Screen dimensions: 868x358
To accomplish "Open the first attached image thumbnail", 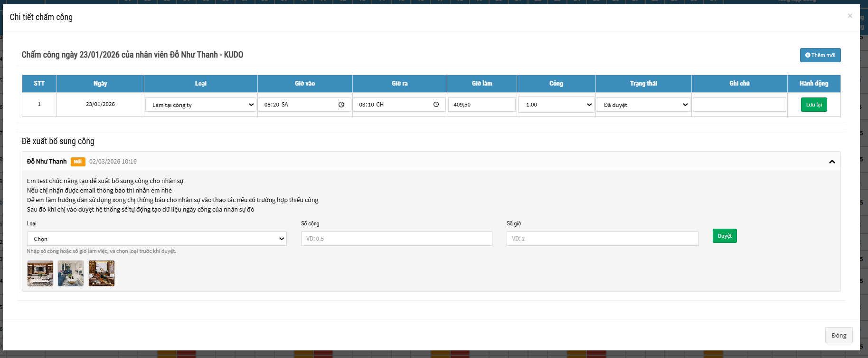I will 40,273.
